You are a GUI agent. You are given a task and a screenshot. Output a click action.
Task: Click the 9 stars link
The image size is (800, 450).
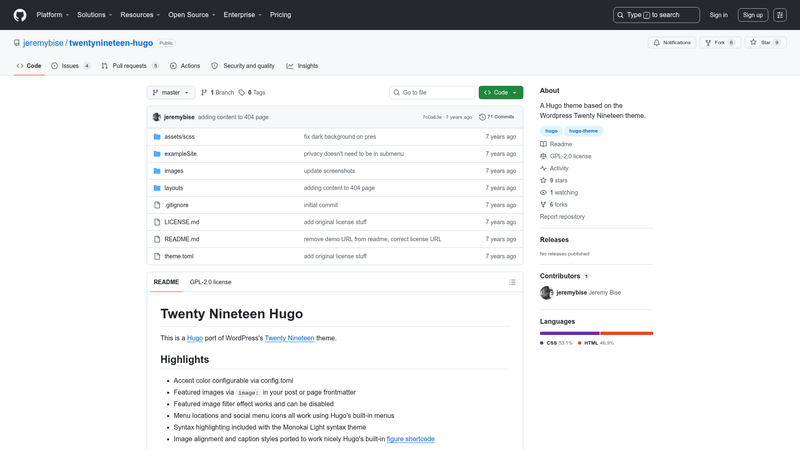click(x=554, y=181)
